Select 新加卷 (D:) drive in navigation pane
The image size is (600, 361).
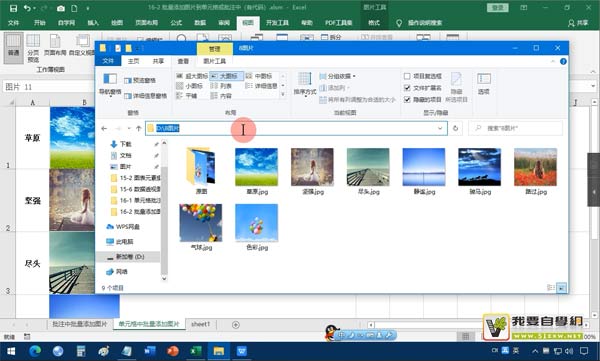[130, 256]
